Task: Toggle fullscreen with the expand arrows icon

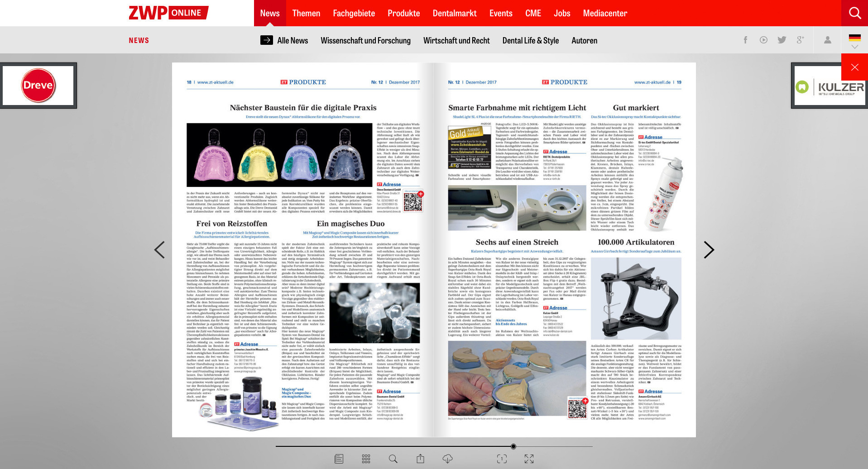Action: click(529, 459)
